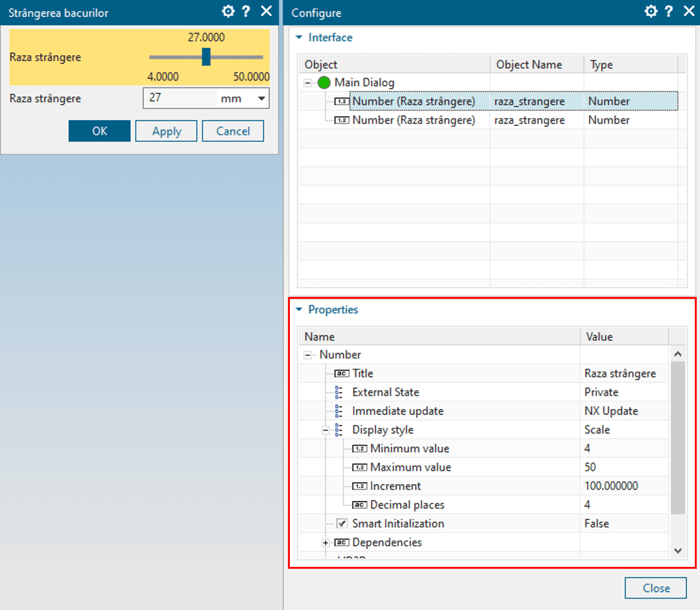Click the Object Name column header
This screenshot has width=700, height=610.
(537, 64)
